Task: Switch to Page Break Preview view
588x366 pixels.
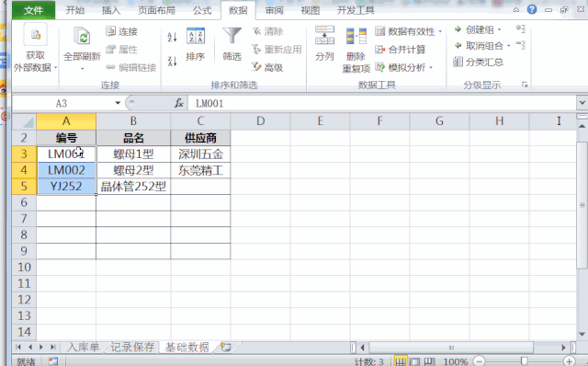Action: 428,362
